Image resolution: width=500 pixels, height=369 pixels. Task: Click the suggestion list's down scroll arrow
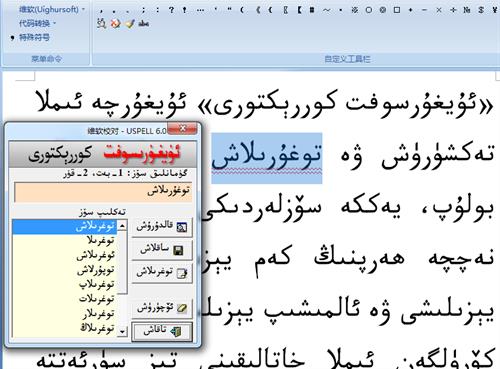pyautogui.click(x=123, y=332)
